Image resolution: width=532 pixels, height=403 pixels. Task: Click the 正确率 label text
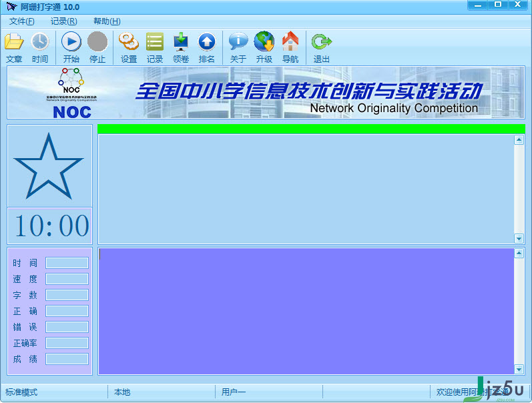point(25,343)
